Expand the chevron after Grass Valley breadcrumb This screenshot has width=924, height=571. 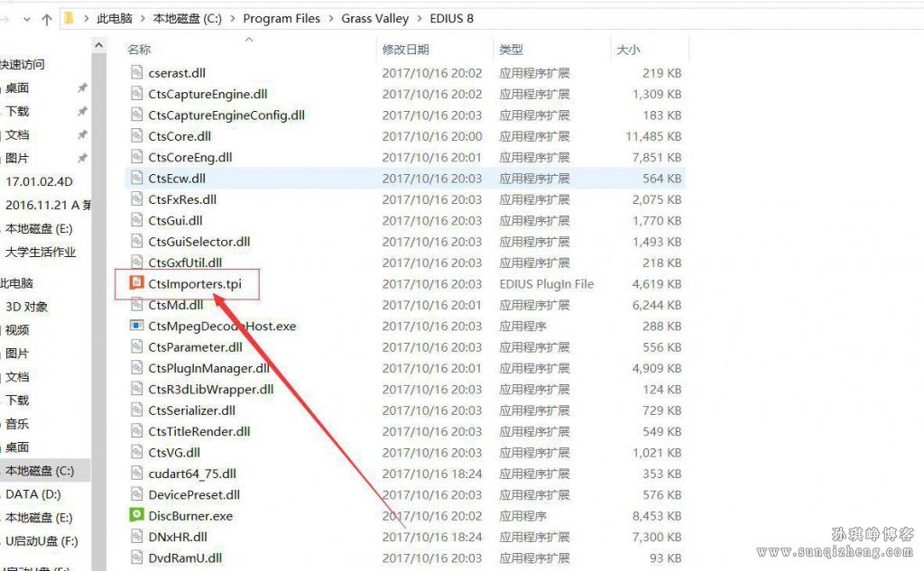419,18
